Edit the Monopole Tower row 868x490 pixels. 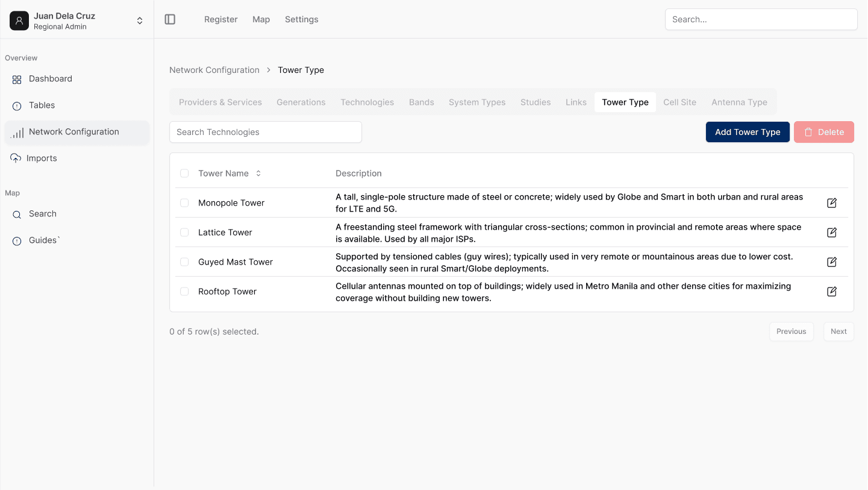click(832, 203)
